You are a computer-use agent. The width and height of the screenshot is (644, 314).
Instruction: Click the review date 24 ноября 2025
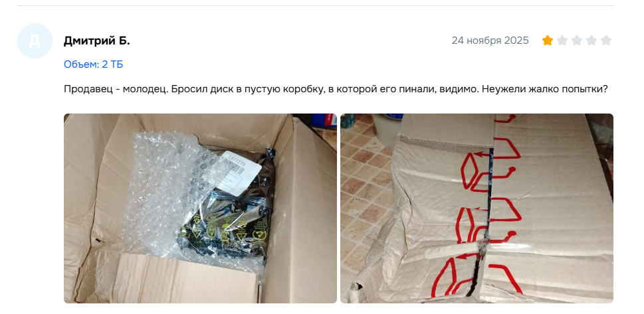point(490,40)
